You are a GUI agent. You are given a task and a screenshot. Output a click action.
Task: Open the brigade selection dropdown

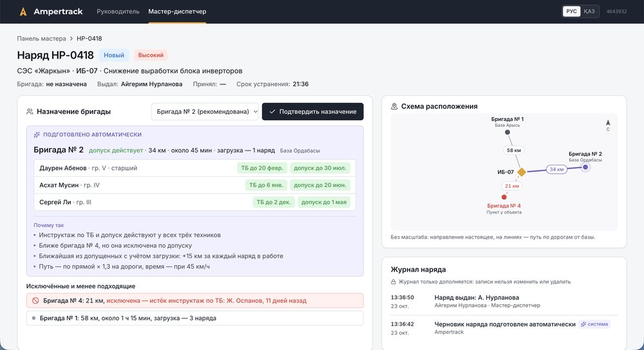[205, 111]
